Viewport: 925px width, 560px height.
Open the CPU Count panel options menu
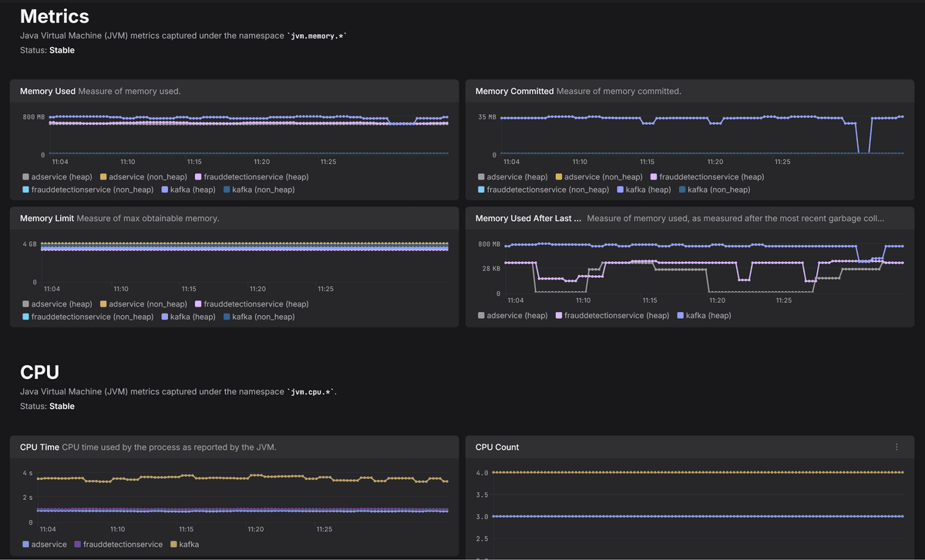coord(896,447)
